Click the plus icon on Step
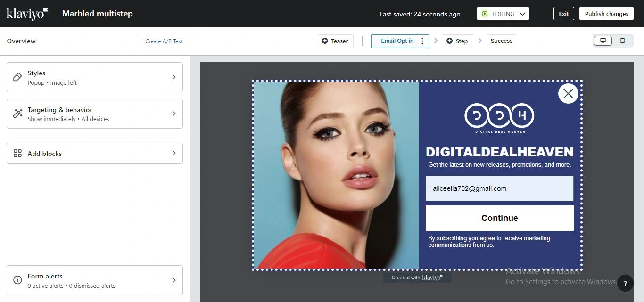Viewport: 644px width, 302px height. click(x=450, y=41)
